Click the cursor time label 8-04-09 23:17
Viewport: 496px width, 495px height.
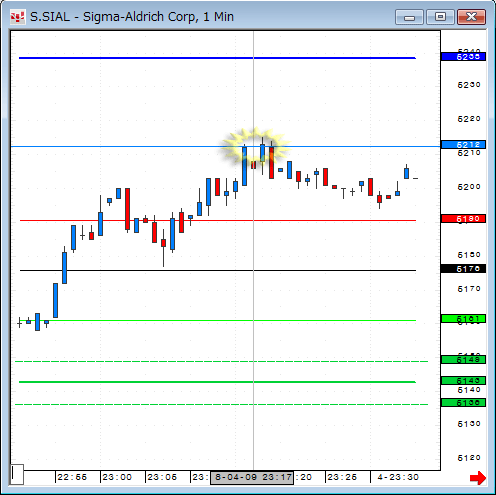252,478
